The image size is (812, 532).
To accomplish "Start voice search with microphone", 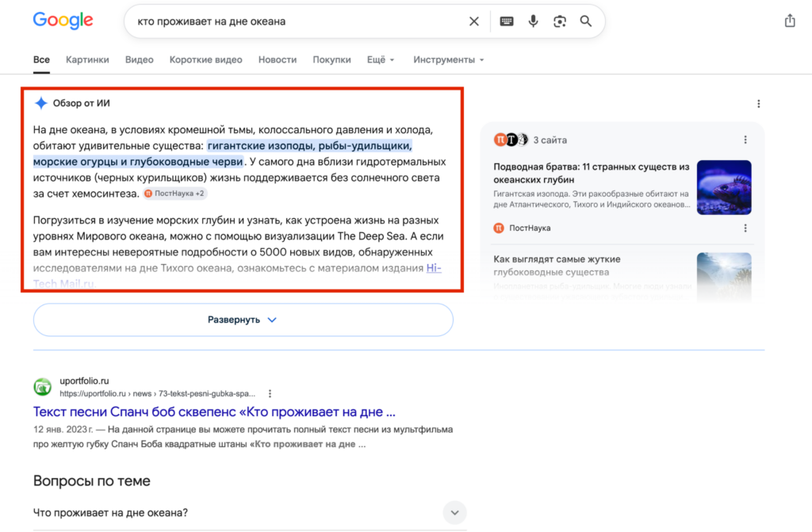I will click(x=533, y=21).
